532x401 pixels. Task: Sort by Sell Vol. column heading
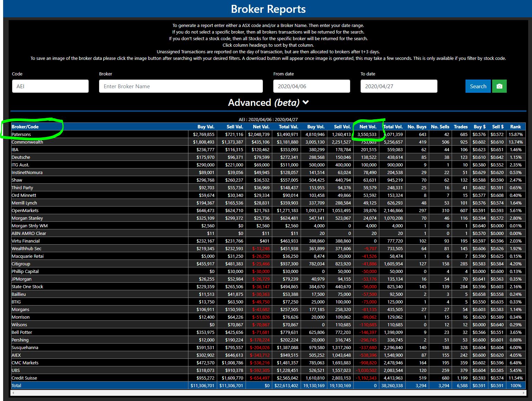(x=343, y=127)
